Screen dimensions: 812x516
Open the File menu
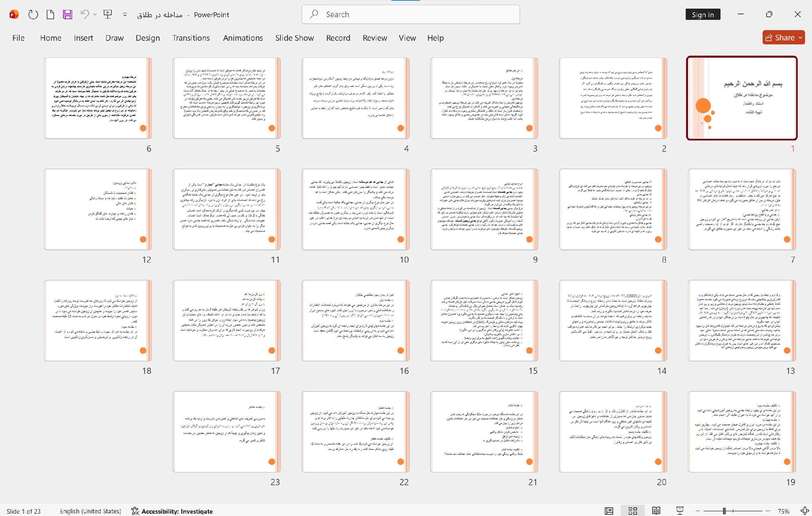19,38
